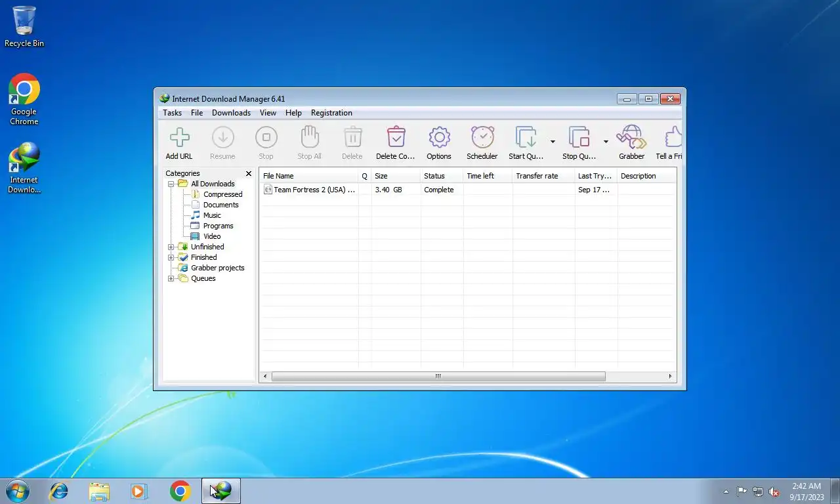
Task: Open the View menu
Action: click(268, 113)
